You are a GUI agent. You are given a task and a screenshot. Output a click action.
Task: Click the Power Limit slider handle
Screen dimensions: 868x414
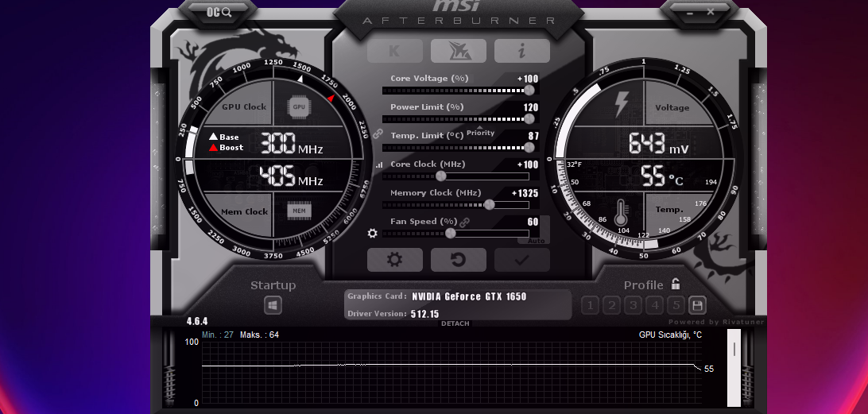[529, 119]
